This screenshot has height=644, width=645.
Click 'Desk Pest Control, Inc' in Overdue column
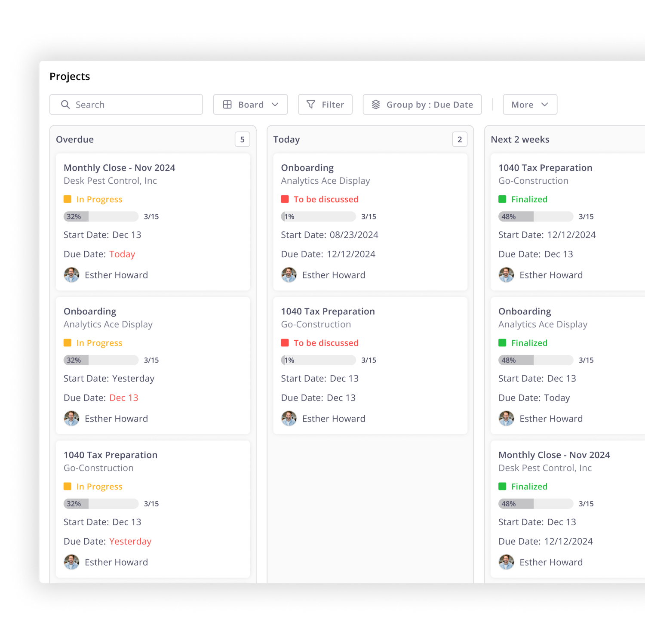(x=110, y=181)
